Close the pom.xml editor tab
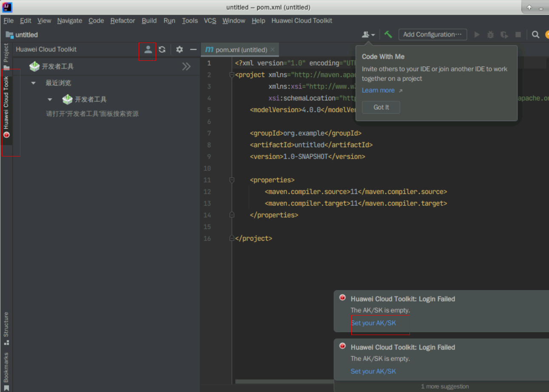Image resolution: width=549 pixels, height=392 pixels. [273, 50]
